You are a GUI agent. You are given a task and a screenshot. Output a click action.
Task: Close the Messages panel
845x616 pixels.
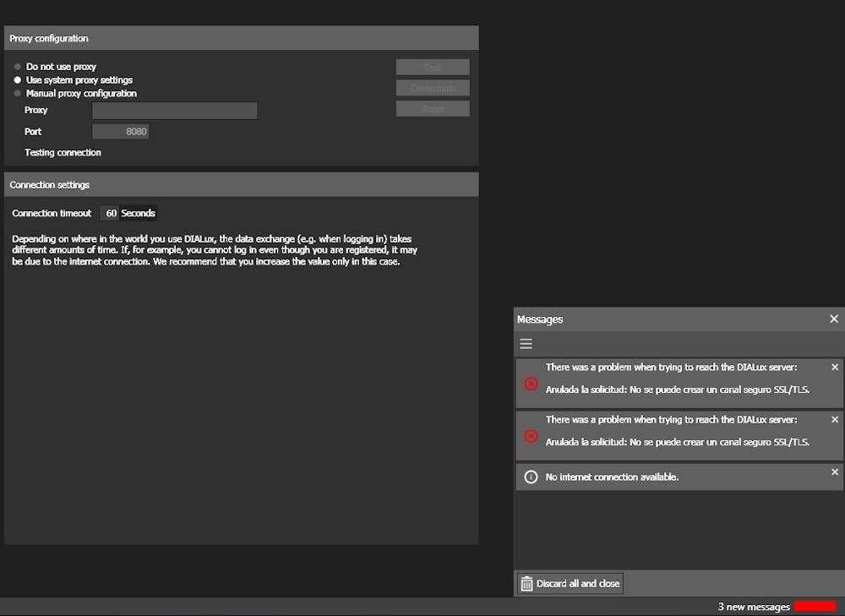[834, 319]
